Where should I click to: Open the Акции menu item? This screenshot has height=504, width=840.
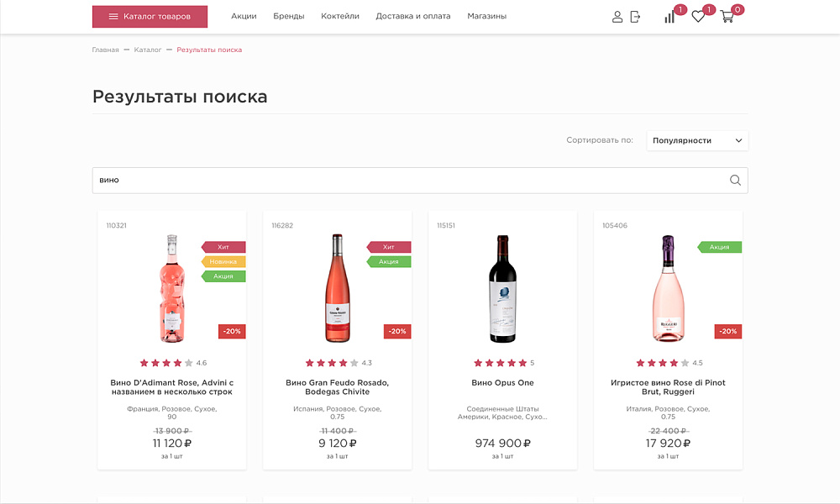pos(244,15)
